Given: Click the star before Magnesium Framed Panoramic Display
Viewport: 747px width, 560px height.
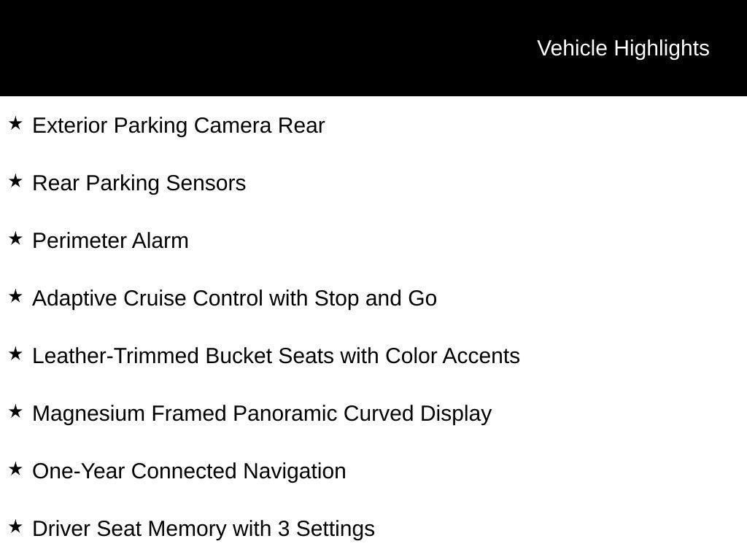Looking at the screenshot, I should (x=15, y=411).
